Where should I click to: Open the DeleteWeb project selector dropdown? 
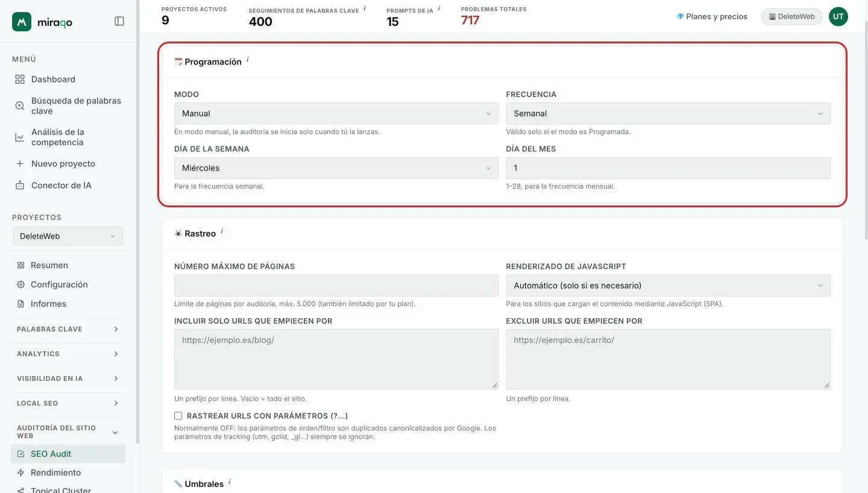pos(68,236)
